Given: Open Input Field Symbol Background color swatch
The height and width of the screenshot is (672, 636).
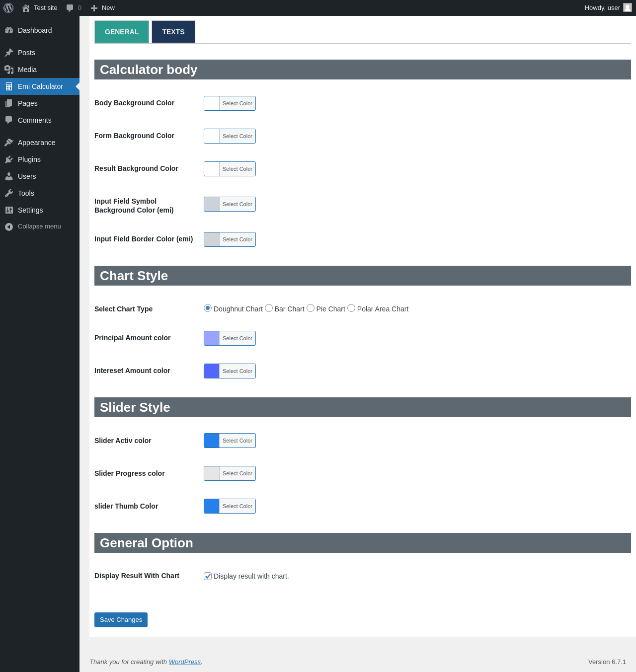Looking at the screenshot, I should [212, 204].
